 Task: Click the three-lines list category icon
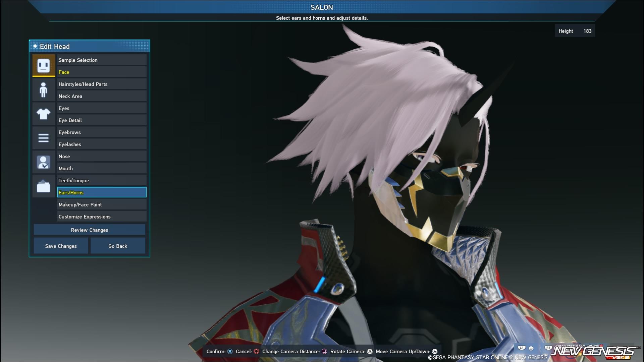point(44,138)
